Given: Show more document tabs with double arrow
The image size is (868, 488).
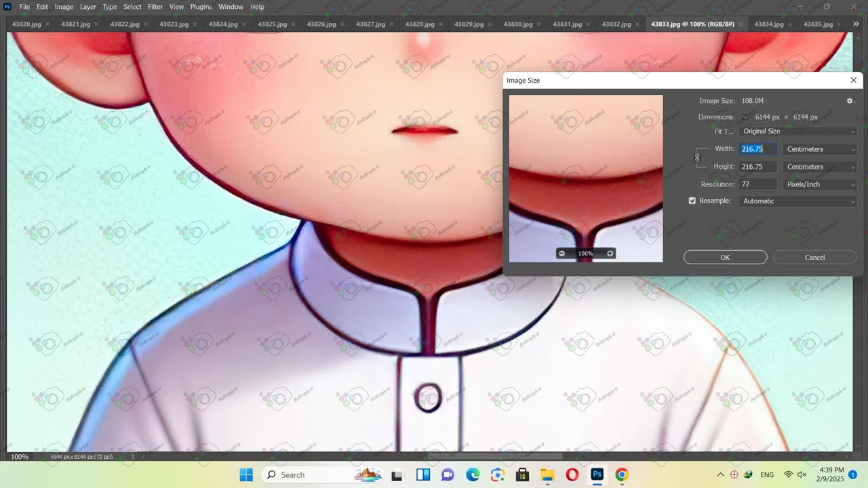Looking at the screenshot, I should 856,24.
